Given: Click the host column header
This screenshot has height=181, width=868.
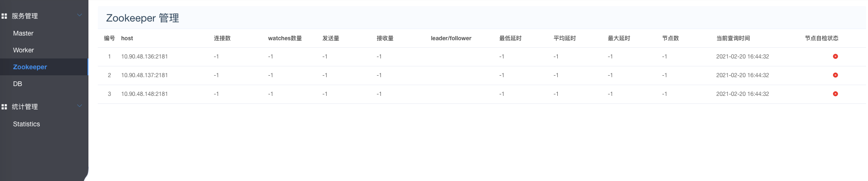Looking at the screenshot, I should 127,38.
